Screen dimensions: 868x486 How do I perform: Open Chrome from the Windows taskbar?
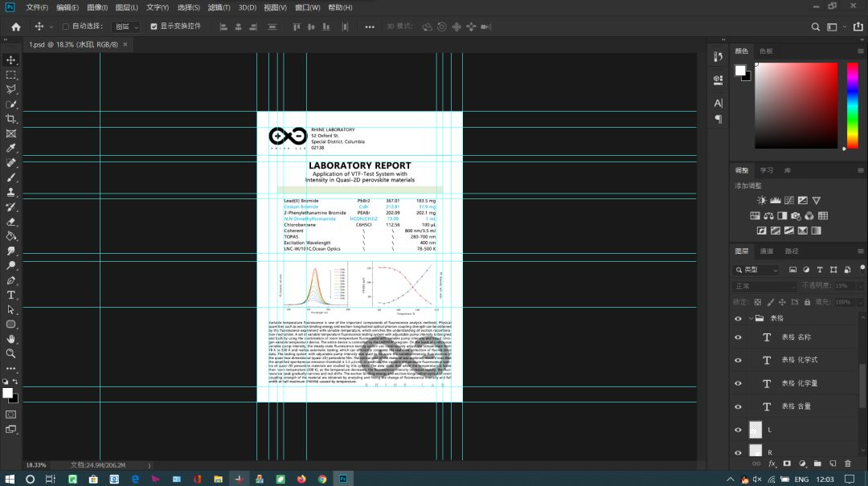point(322,479)
